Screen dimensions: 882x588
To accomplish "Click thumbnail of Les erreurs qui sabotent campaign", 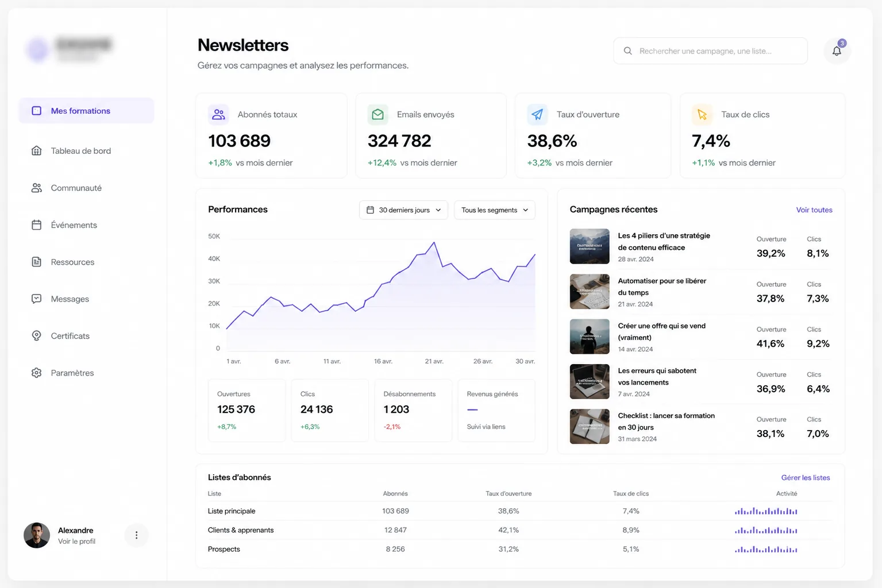I will pos(590,381).
